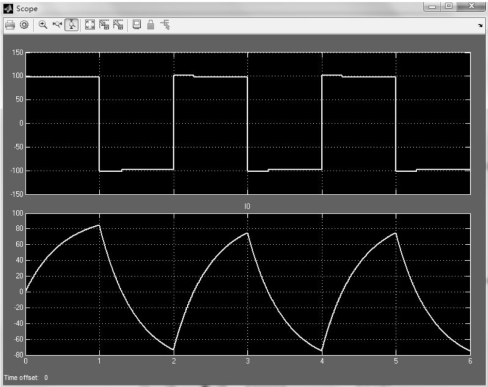Toggle the floating scope mode
This screenshot has height=387, width=488.
point(137,25)
